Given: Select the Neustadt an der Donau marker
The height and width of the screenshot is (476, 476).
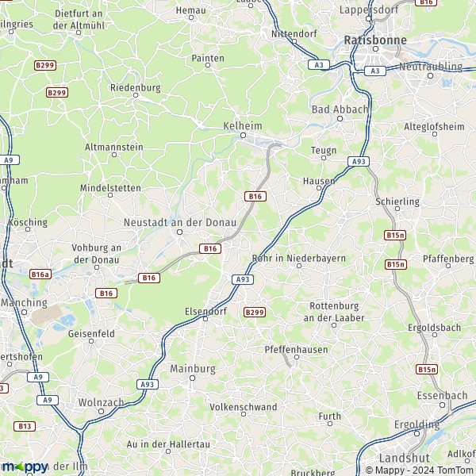Looking at the screenshot, I should (x=180, y=232).
